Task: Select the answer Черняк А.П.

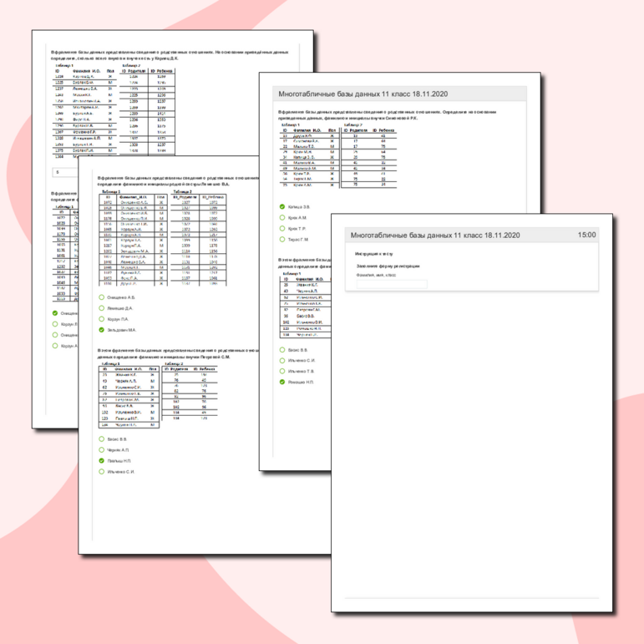Action: click(102, 449)
